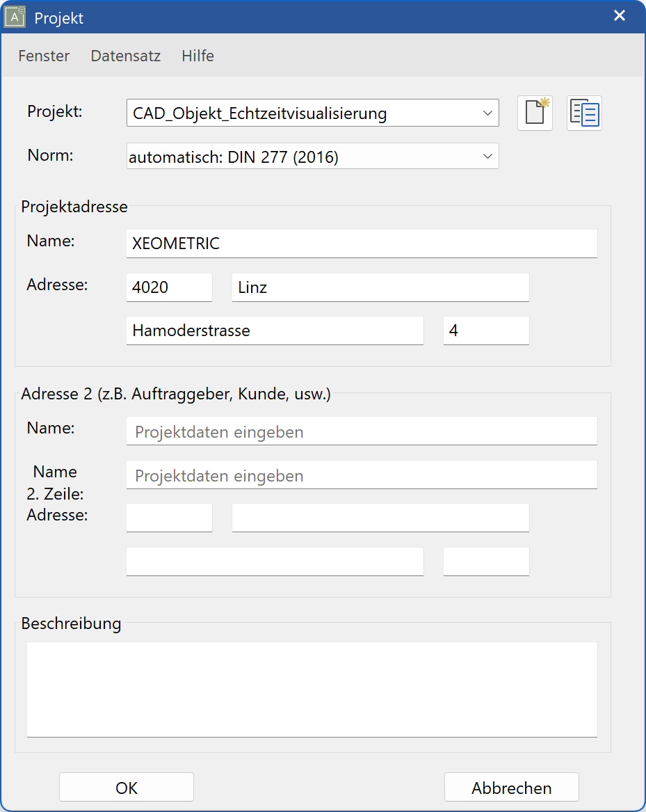Click the new project icon
646x812 pixels.
tap(535, 113)
